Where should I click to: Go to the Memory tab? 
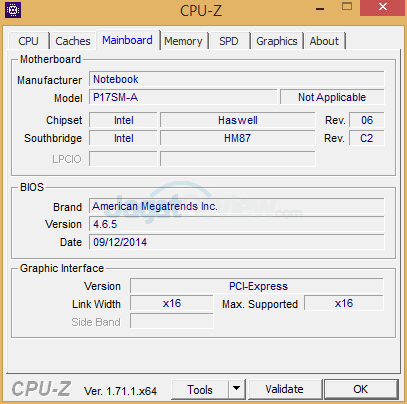183,41
